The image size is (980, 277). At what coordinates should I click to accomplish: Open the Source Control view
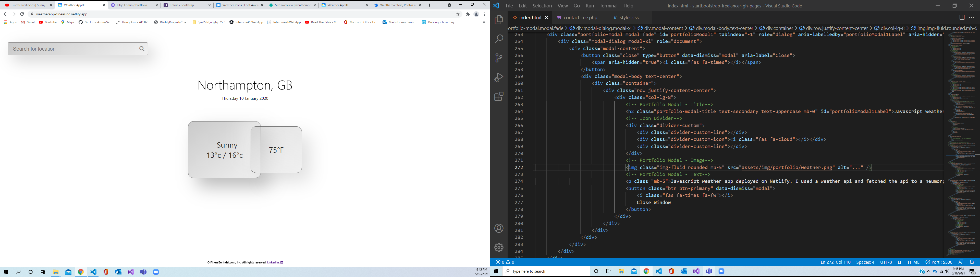(x=499, y=58)
